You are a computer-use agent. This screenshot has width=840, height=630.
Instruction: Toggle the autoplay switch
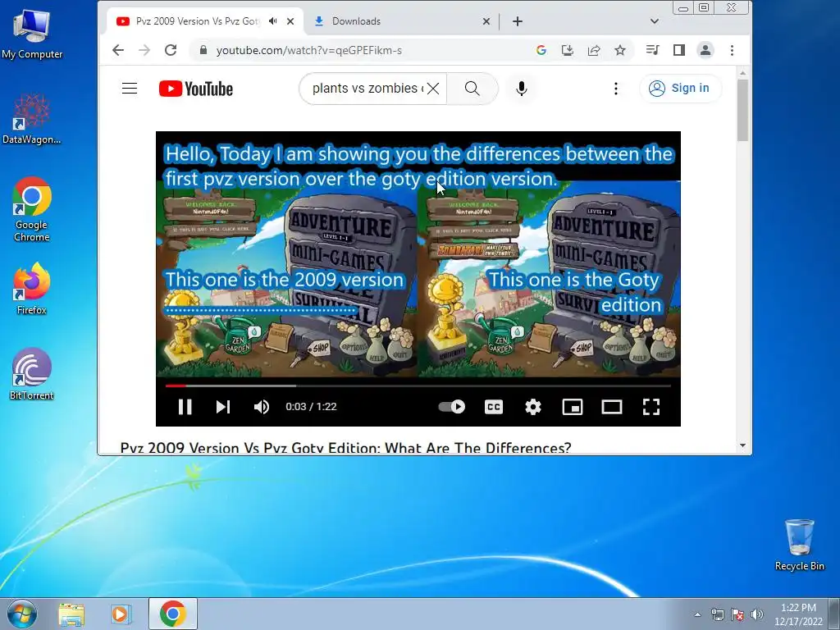(x=452, y=407)
